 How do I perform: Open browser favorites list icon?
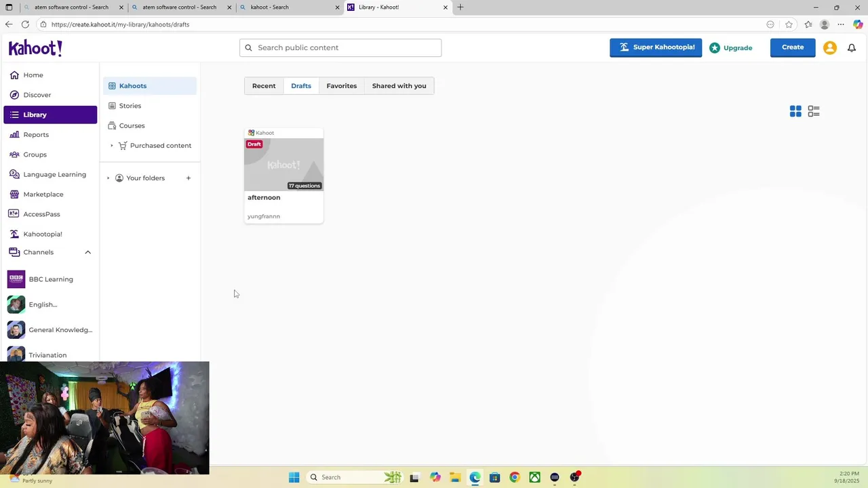(x=808, y=24)
